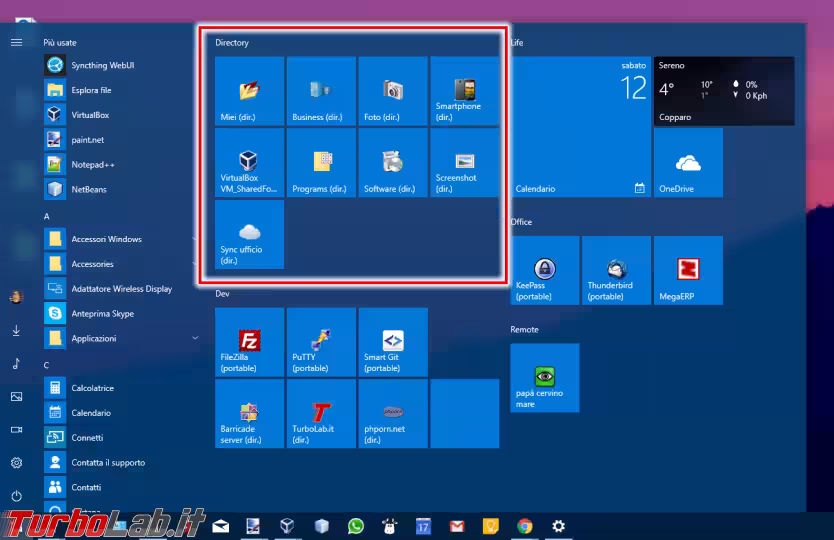Expand the Accessories folder
Viewport: 834px width, 540px height.
[120, 264]
